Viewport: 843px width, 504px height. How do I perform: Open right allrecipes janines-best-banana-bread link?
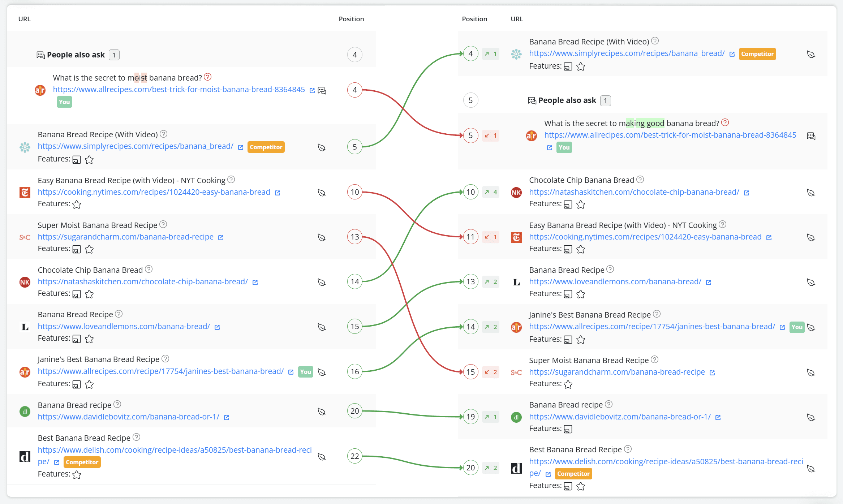click(652, 326)
